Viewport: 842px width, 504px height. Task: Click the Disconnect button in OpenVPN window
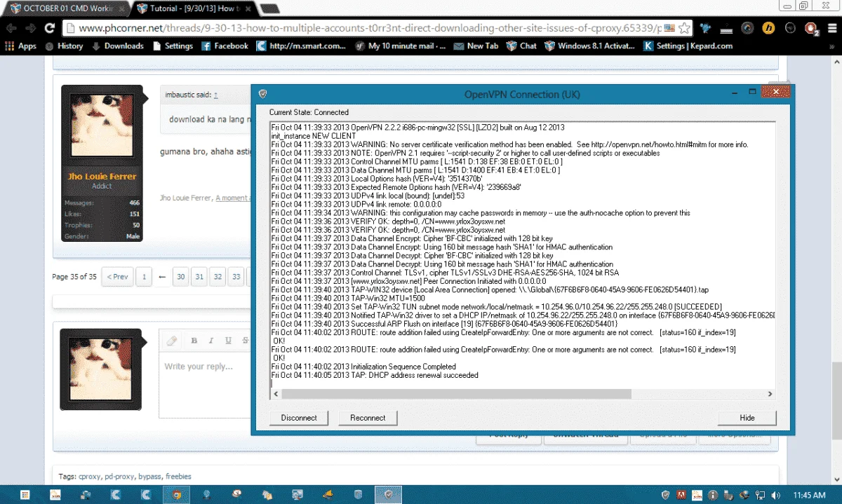pos(299,418)
